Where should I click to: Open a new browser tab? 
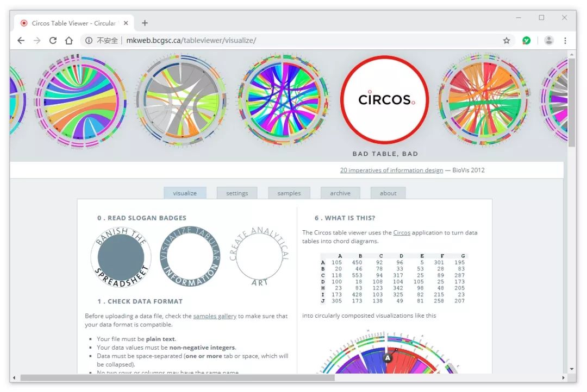[145, 23]
